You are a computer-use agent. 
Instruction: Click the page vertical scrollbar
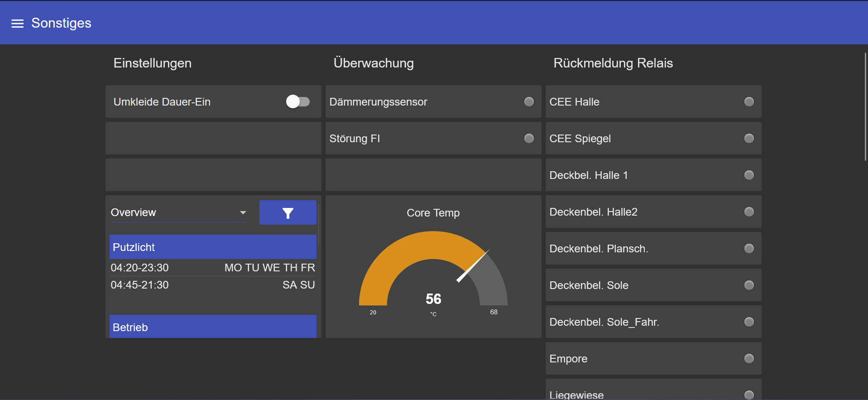click(865, 106)
